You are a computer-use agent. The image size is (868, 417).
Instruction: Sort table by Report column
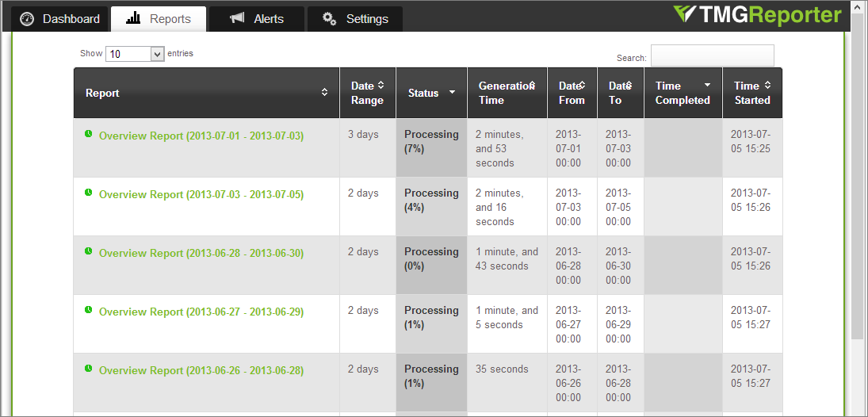pos(206,93)
